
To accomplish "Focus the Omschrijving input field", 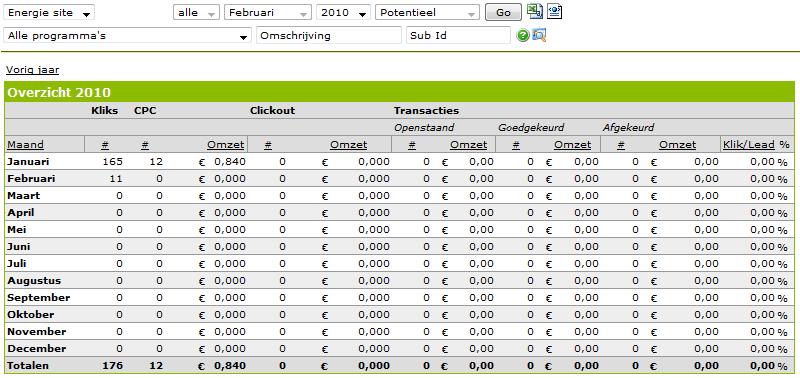I will pyautogui.click(x=329, y=36).
